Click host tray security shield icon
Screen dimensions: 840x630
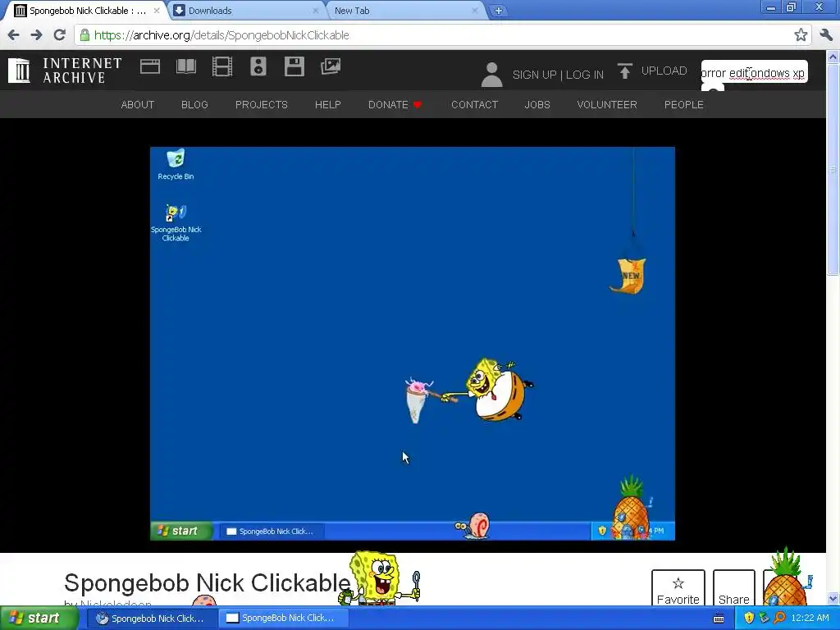pos(749,618)
